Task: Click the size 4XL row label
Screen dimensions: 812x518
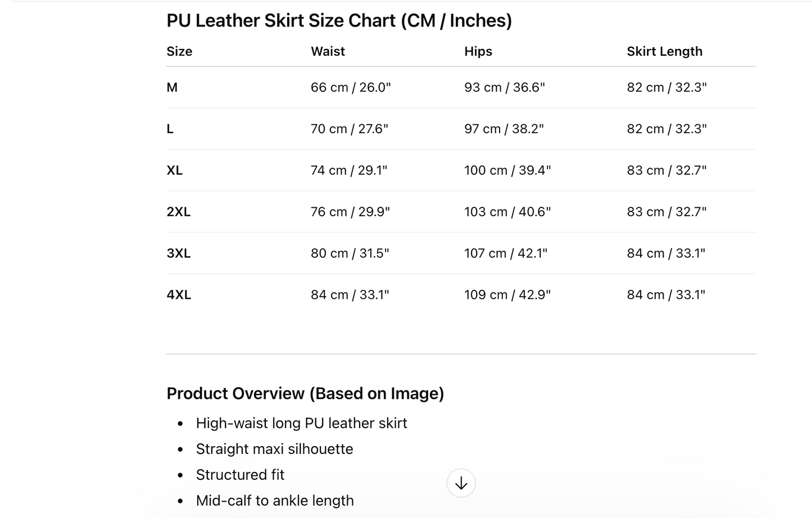Action: pyautogui.click(x=179, y=294)
